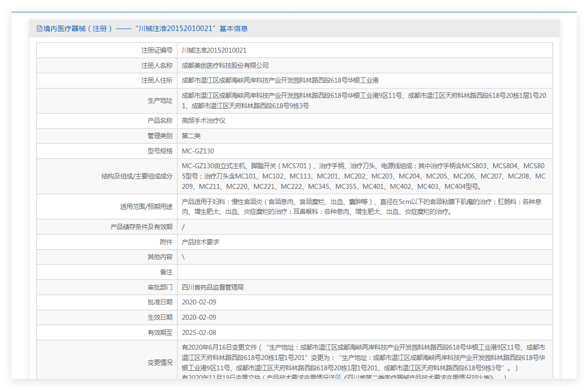Select the 审批部门 label

coord(160,287)
